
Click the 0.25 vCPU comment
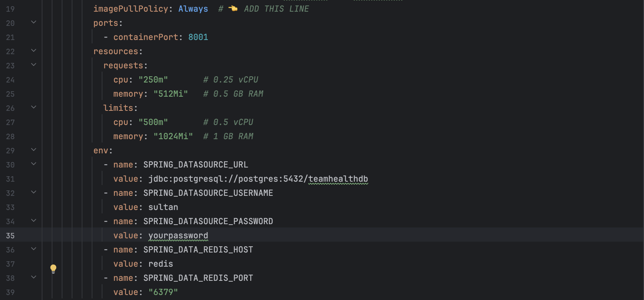point(231,80)
